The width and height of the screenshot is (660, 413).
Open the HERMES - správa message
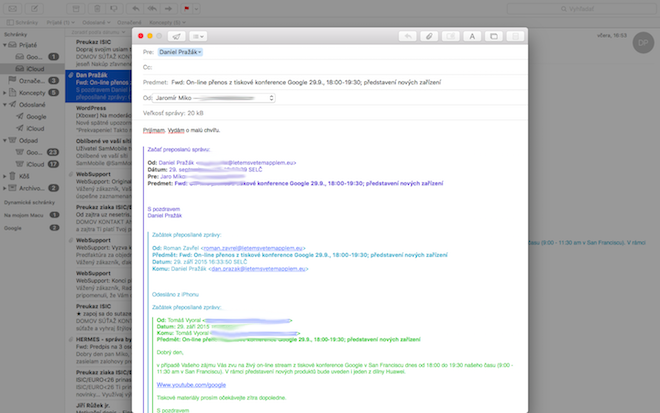point(98,350)
